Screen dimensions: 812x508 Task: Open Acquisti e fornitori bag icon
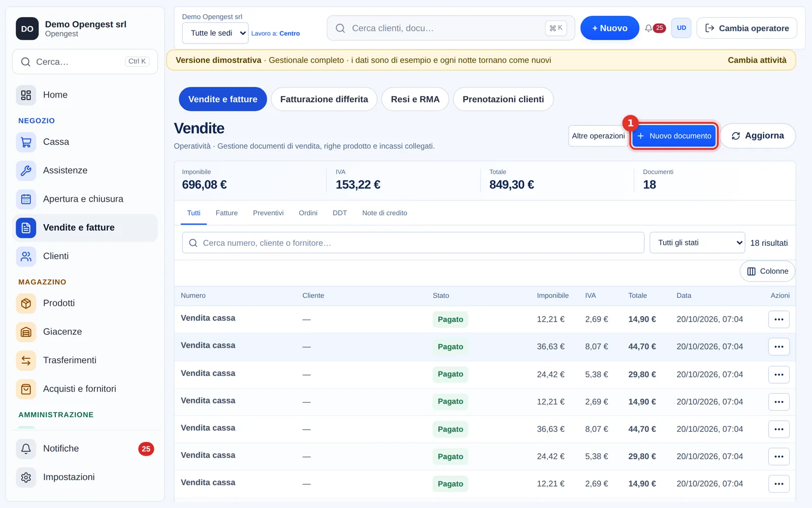(x=26, y=389)
